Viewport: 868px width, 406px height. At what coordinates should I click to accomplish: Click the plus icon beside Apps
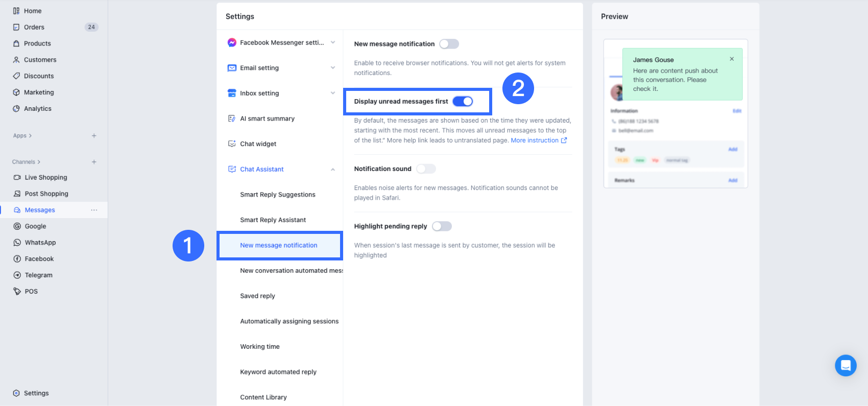(x=94, y=136)
